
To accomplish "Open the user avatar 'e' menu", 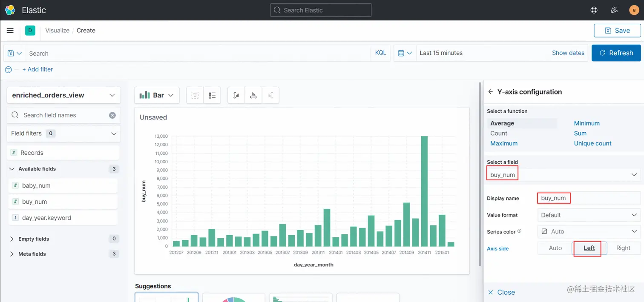I will click(x=634, y=10).
